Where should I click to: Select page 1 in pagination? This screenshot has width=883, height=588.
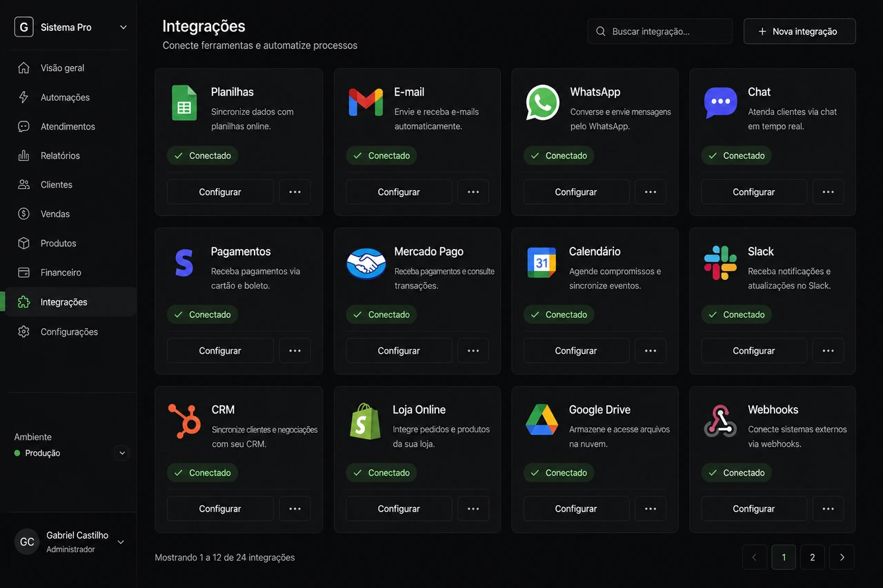pos(784,557)
